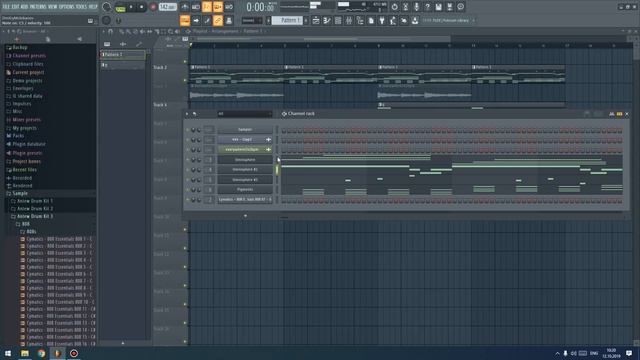The width and height of the screenshot is (640, 360).
Task: Click the note/clips grouping brush icon
Action: click(207, 20)
